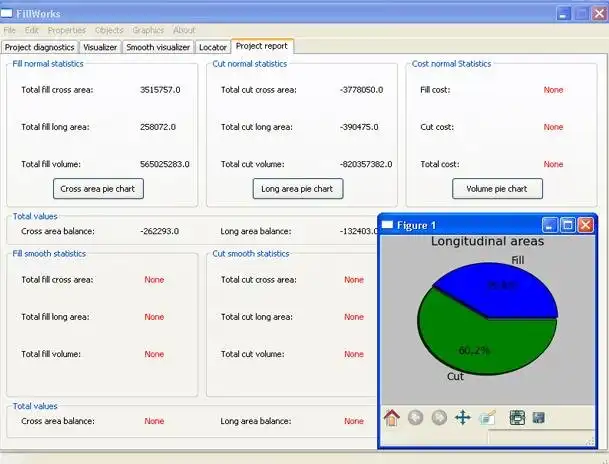Viewport: 609px width, 464px height.
Task: Click the Cross area pie chart button
Action: point(98,189)
